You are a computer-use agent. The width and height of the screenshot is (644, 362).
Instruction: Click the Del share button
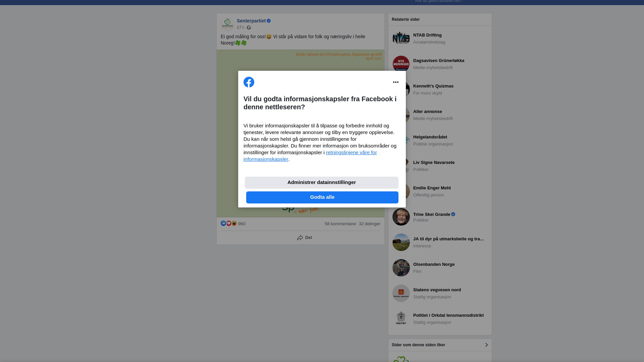click(305, 238)
